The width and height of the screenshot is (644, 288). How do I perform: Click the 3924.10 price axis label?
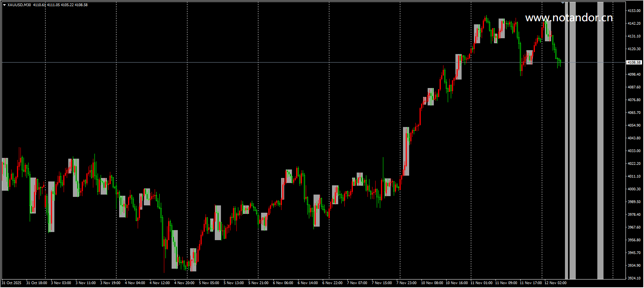[634, 278]
